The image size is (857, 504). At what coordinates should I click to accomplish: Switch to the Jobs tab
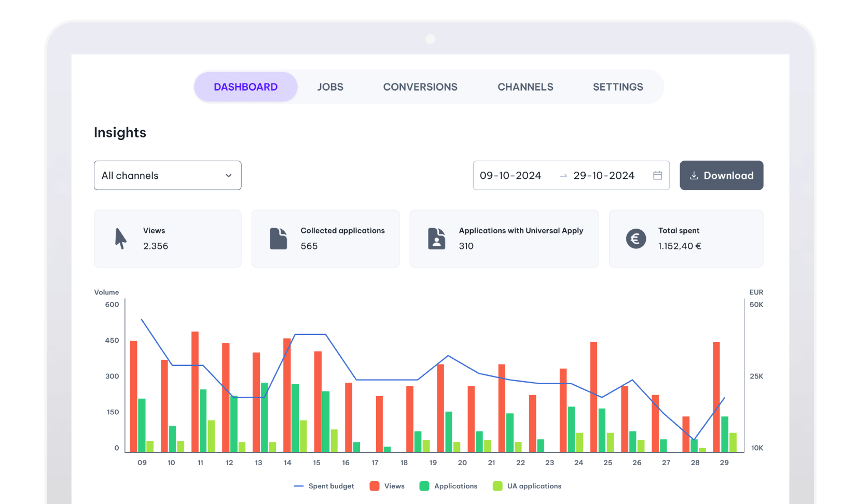click(330, 87)
